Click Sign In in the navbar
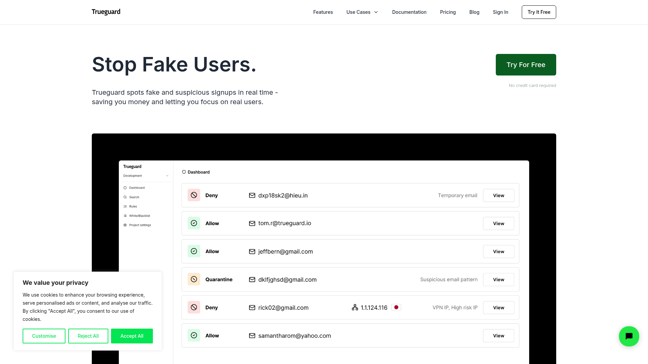 pyautogui.click(x=500, y=12)
